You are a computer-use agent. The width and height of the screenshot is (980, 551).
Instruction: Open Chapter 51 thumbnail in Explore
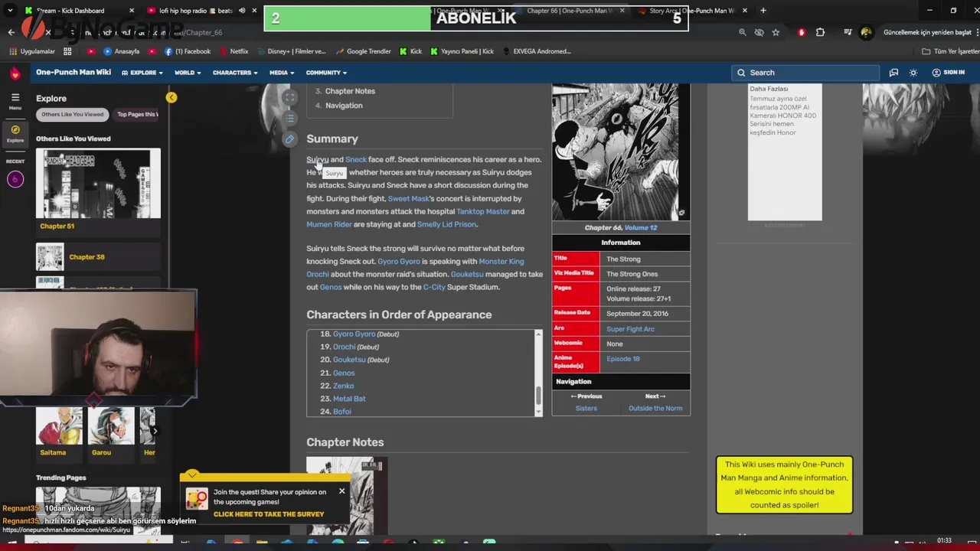click(x=98, y=184)
